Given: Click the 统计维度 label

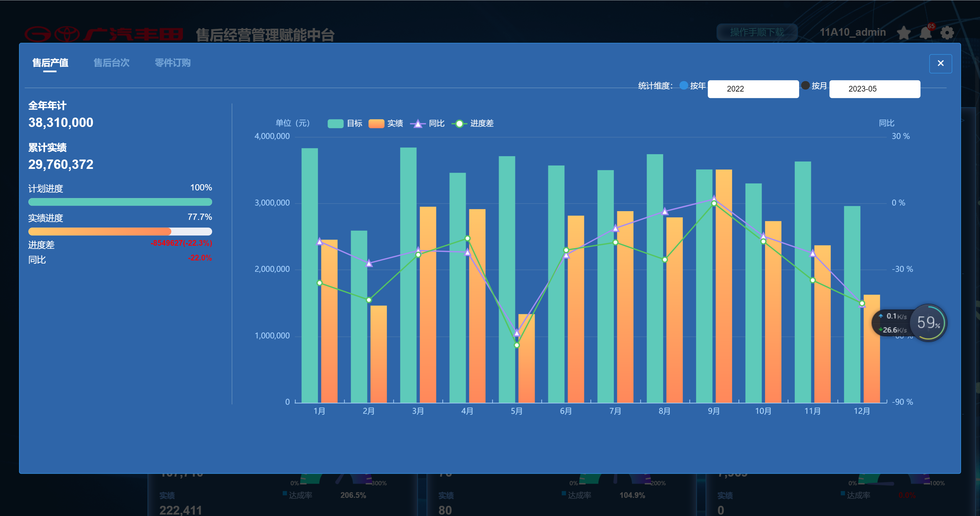Looking at the screenshot, I should click(x=655, y=86).
